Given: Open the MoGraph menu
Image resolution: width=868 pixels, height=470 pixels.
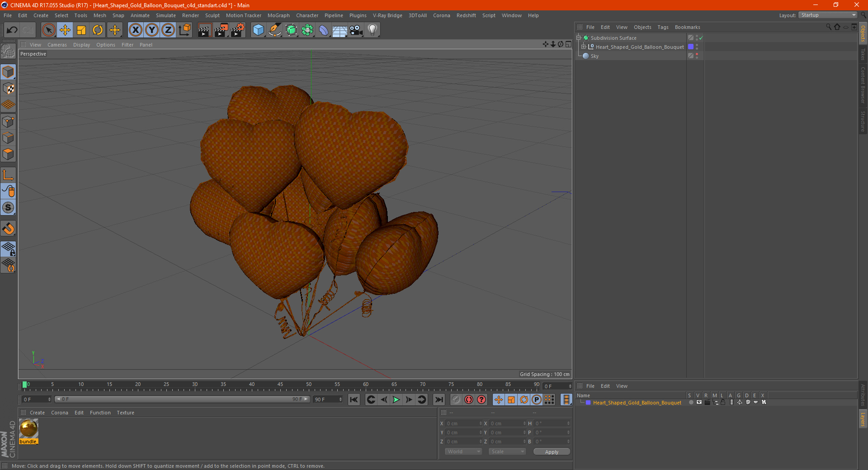Looking at the screenshot, I should tap(278, 15).
